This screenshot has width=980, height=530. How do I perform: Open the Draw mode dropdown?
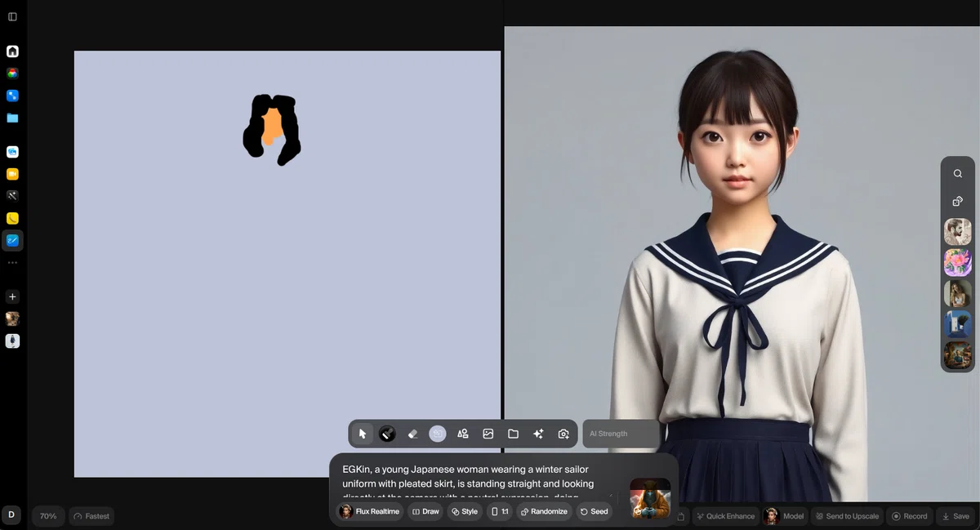[425, 511]
